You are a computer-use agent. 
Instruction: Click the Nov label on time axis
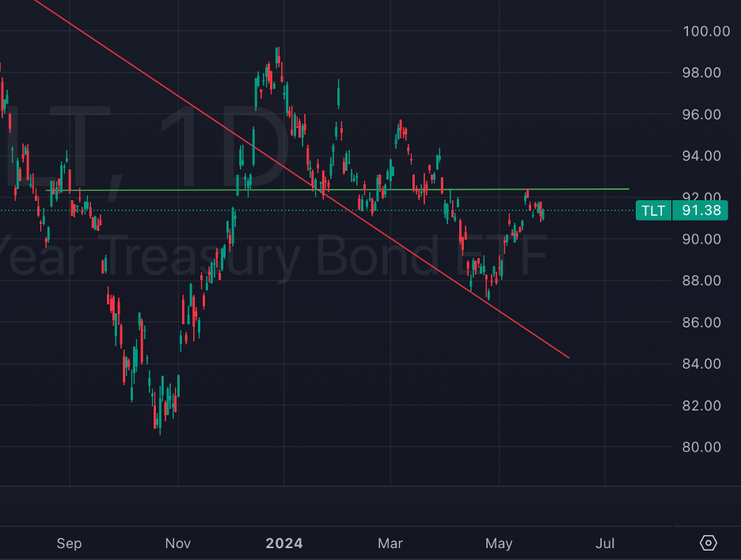pos(177,543)
